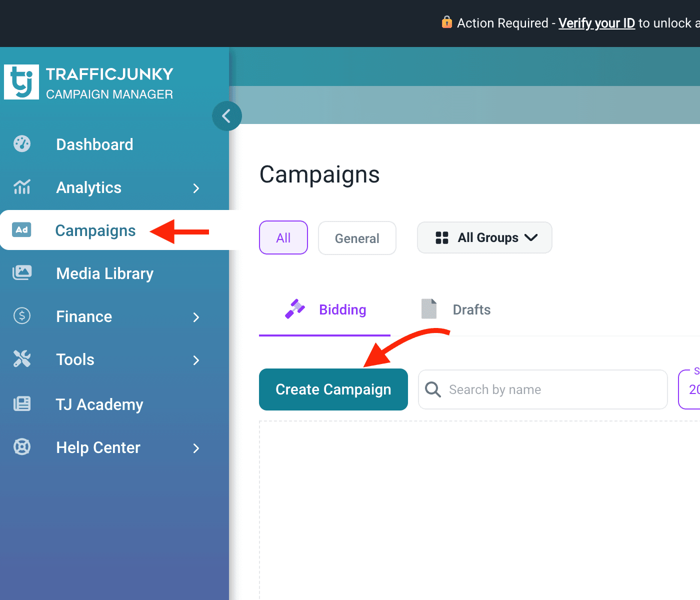
Task: Click the TrafficJunky tj logo icon
Action: coord(21,82)
